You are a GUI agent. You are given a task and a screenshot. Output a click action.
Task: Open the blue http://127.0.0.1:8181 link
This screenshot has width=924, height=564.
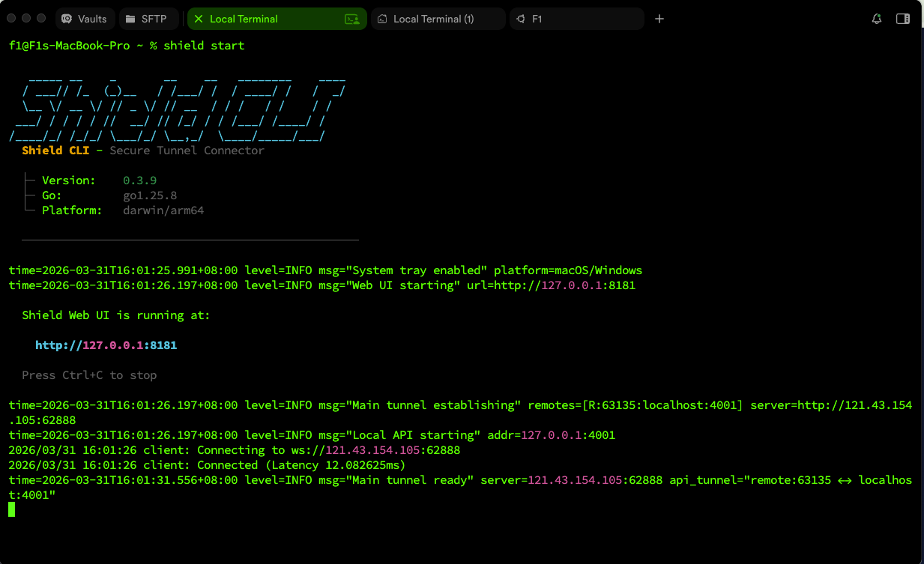click(106, 345)
